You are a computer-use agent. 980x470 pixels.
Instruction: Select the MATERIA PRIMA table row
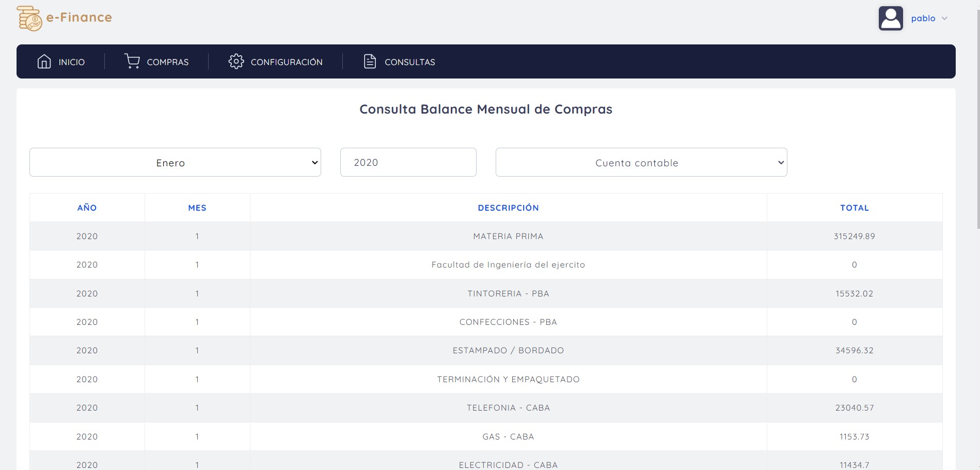click(x=508, y=236)
